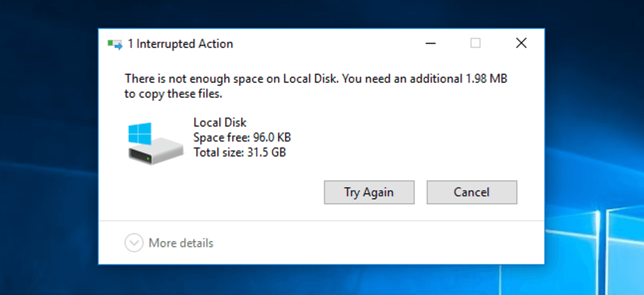Click the "1 Interrupted Action" title text

[x=180, y=44]
